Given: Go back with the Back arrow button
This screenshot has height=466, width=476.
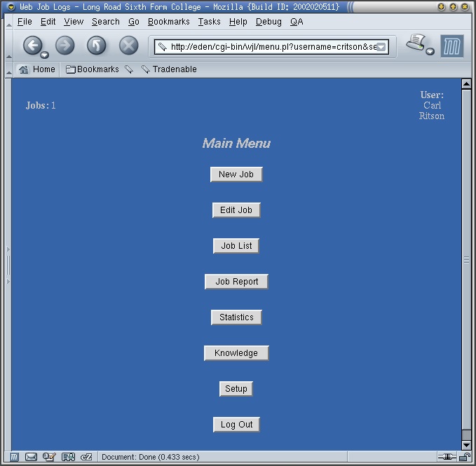Looking at the screenshot, I should (32, 46).
